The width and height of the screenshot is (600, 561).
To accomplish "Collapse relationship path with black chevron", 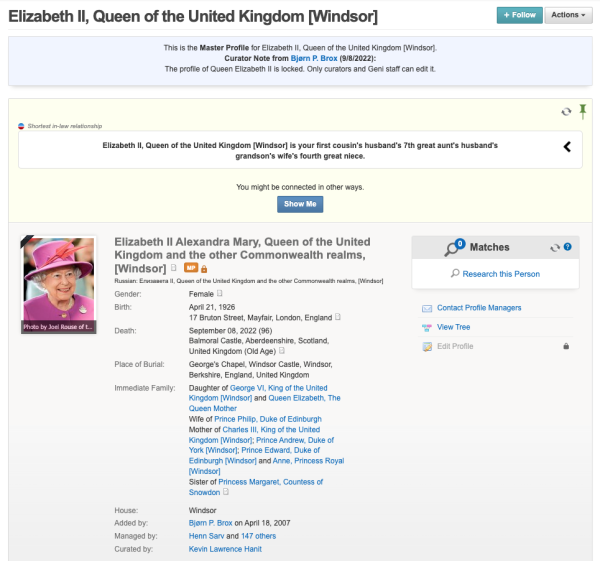I will [x=567, y=147].
